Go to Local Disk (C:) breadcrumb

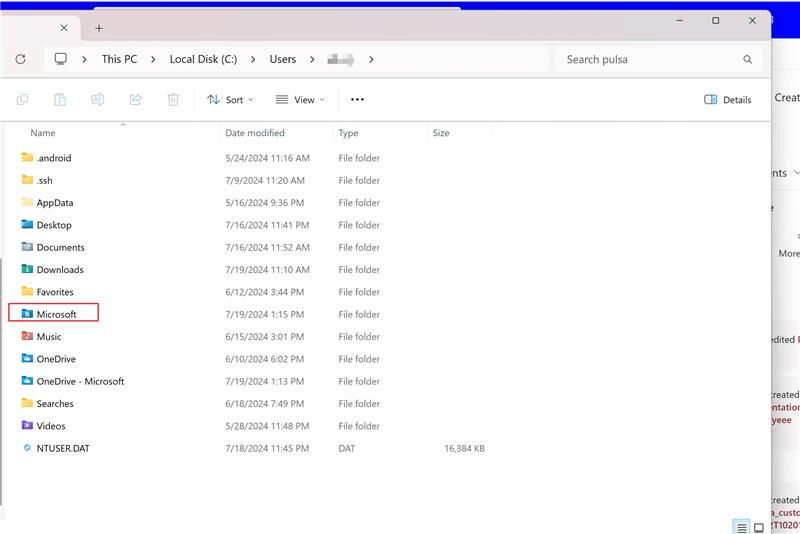coord(203,59)
